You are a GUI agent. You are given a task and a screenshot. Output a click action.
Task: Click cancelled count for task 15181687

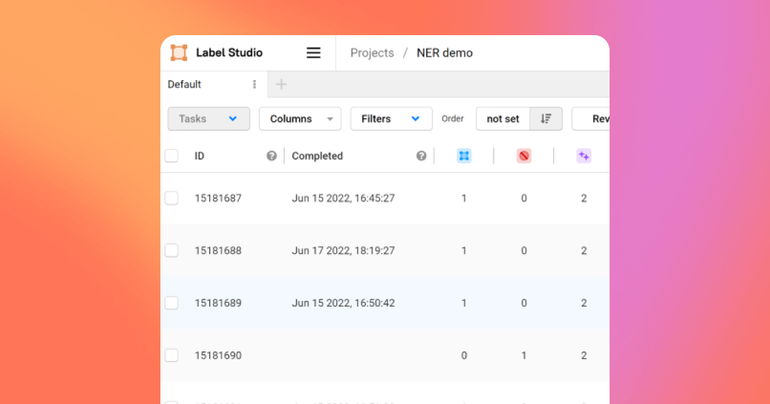524,198
